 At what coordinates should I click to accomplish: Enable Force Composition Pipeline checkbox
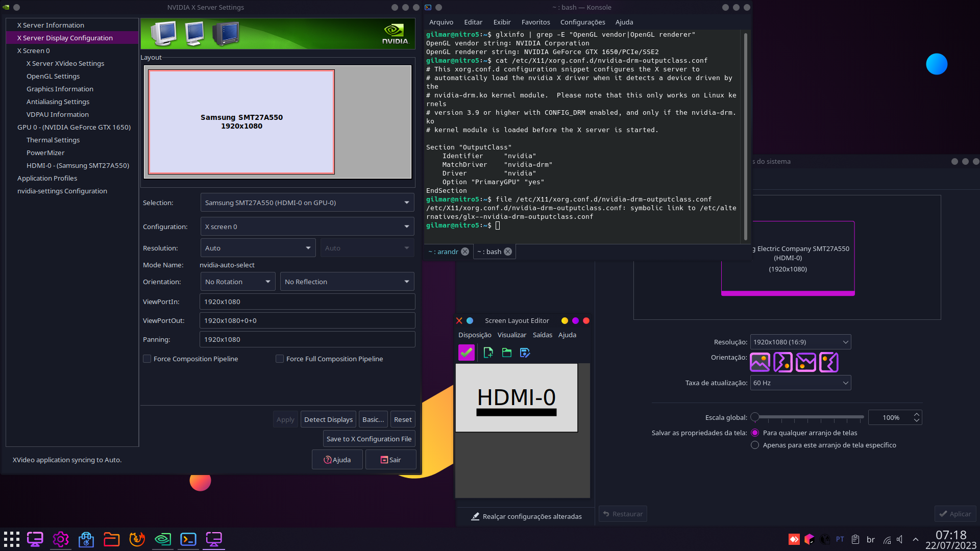(x=147, y=359)
